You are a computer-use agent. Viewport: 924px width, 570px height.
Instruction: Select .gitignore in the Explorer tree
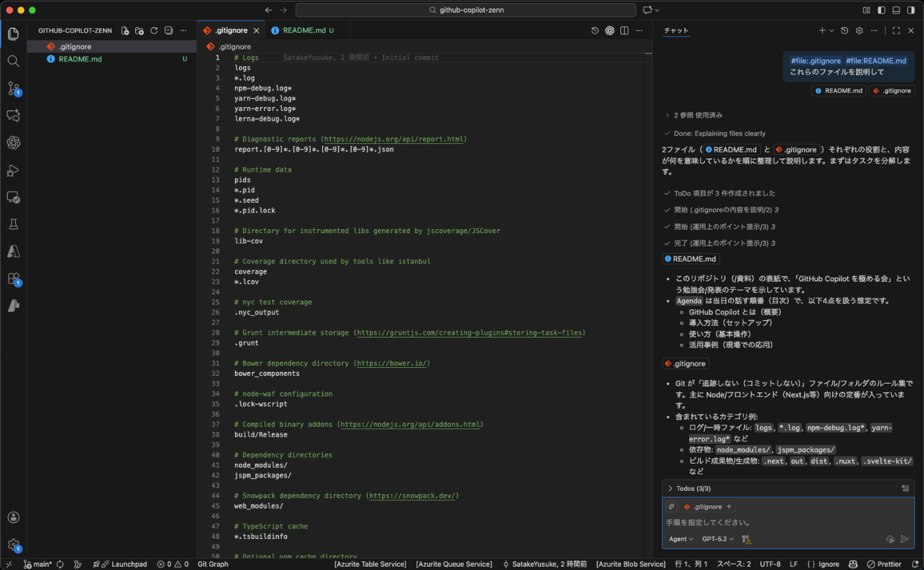[x=112, y=47]
